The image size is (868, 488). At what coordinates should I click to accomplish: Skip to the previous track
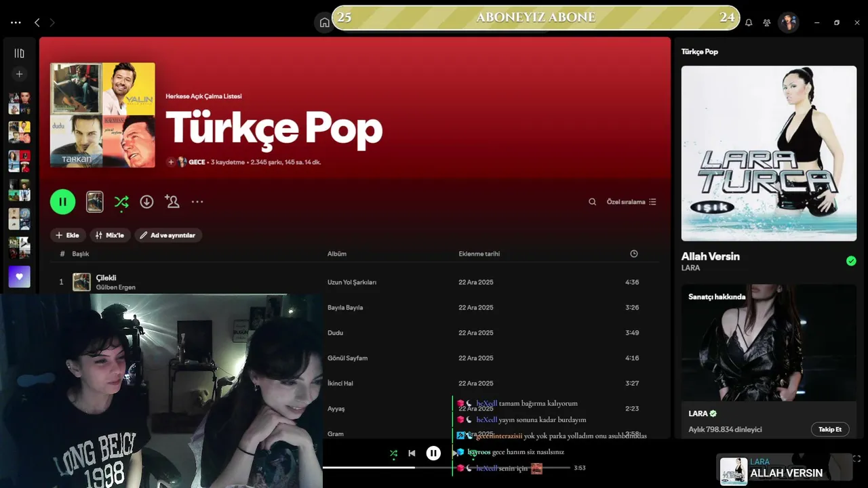[412, 453]
